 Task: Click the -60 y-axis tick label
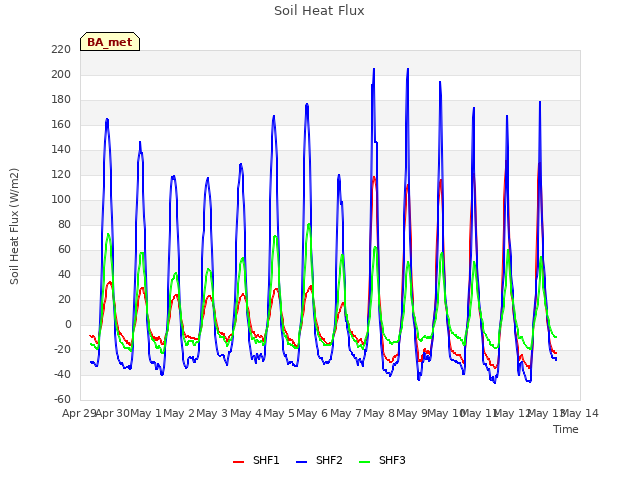(62, 399)
